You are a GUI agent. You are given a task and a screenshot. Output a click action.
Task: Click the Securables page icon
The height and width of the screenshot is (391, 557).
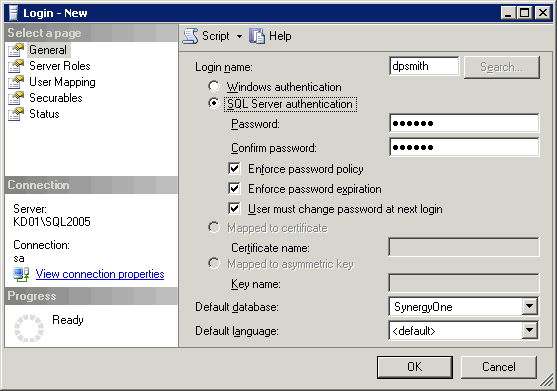click(16, 98)
